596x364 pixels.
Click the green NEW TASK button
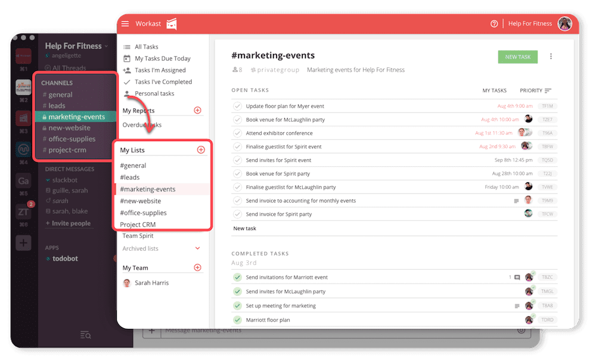[x=518, y=57]
